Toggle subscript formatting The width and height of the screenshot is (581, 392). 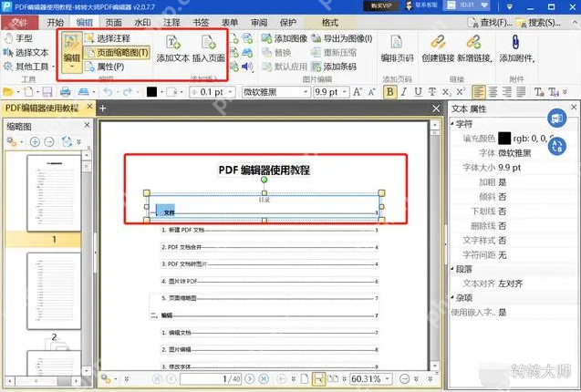tap(447, 92)
